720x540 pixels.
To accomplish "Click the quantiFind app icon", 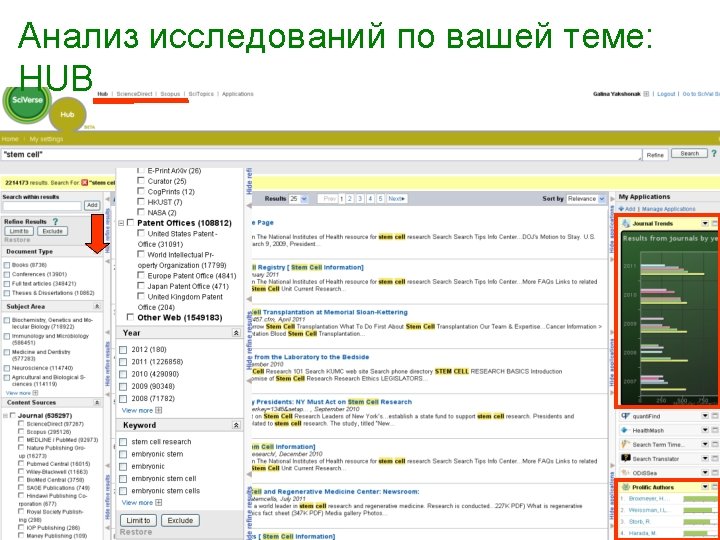I will (625, 416).
